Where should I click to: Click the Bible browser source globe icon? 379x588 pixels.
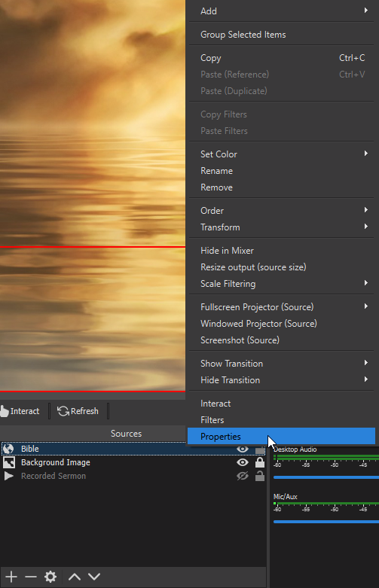[x=8, y=449]
